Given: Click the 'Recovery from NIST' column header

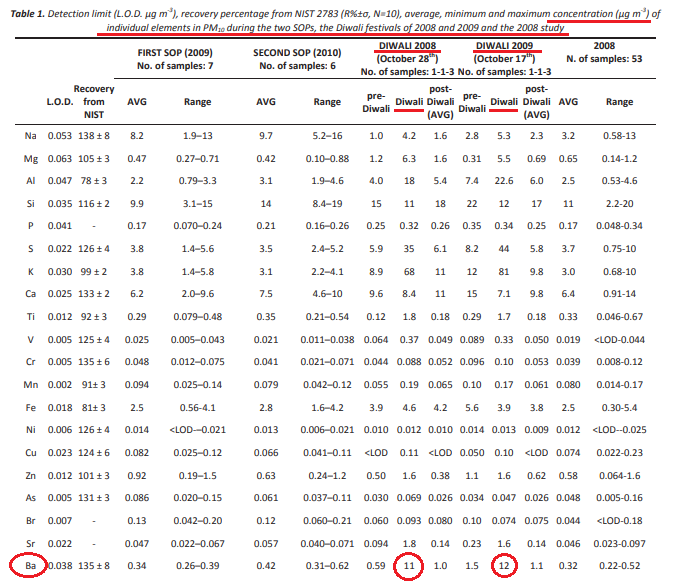Looking at the screenshot, I should tap(94, 102).
